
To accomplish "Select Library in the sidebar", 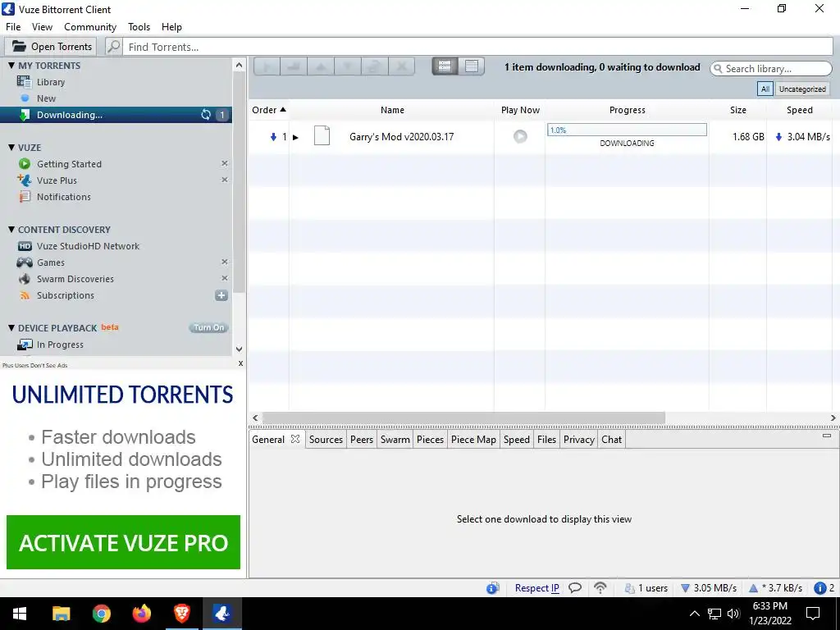I will point(50,82).
